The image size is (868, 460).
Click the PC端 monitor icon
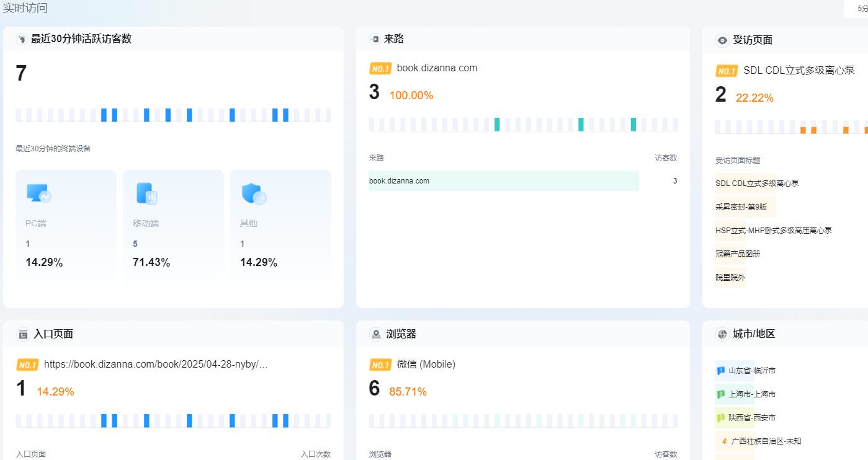(x=38, y=194)
